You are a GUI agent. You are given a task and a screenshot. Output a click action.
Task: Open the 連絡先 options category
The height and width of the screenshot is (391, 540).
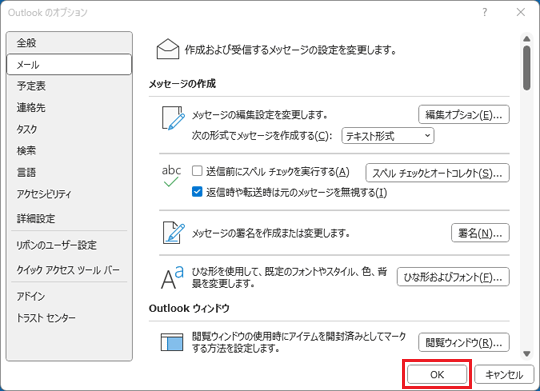click(x=69, y=107)
